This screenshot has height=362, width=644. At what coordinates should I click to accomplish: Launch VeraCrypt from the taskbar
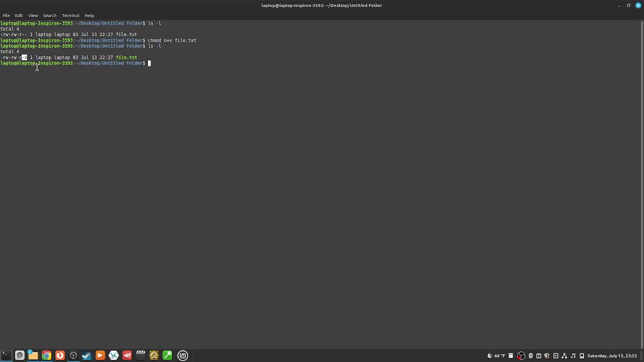click(114, 355)
